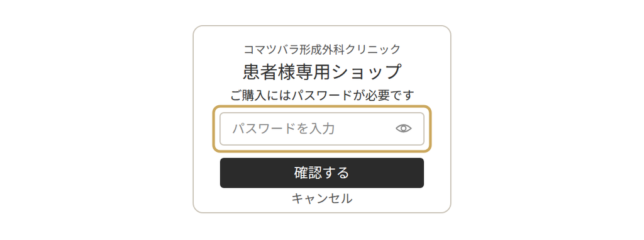The height and width of the screenshot is (240, 644).
Task: Reveal typed password using eye button
Action: (403, 129)
